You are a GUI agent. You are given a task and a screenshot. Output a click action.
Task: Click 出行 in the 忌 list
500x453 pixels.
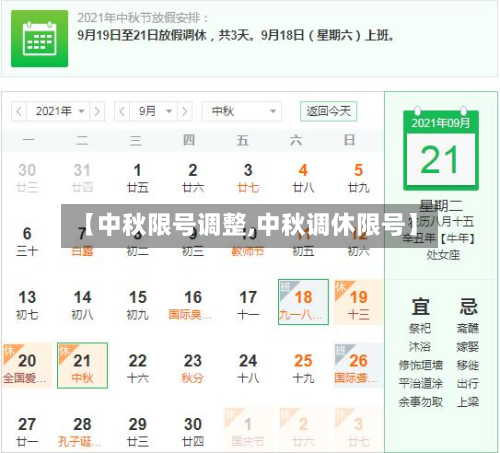click(x=468, y=384)
